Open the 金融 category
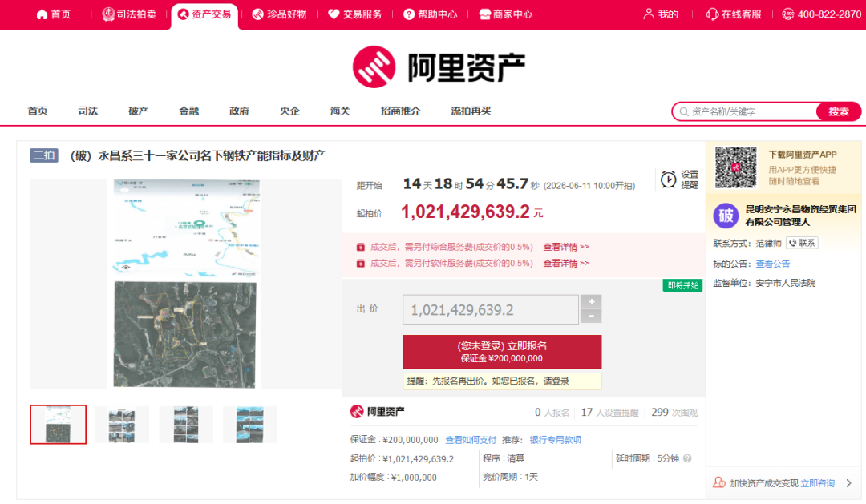 coord(189,111)
